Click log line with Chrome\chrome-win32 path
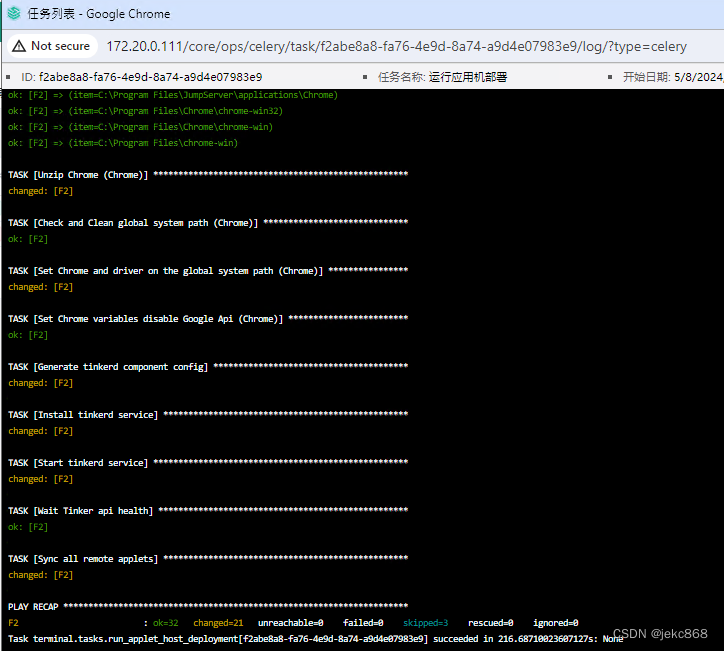724x651 pixels. tap(145, 111)
